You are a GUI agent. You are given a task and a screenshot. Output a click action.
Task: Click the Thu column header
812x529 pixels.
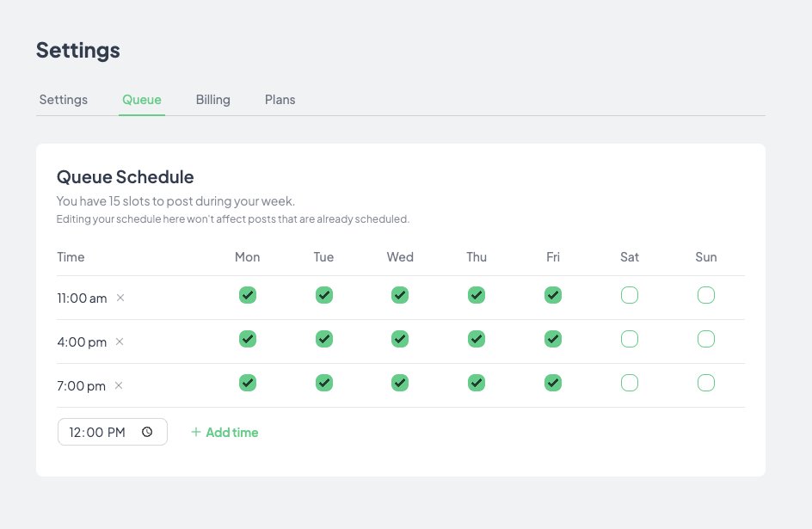[x=477, y=256]
